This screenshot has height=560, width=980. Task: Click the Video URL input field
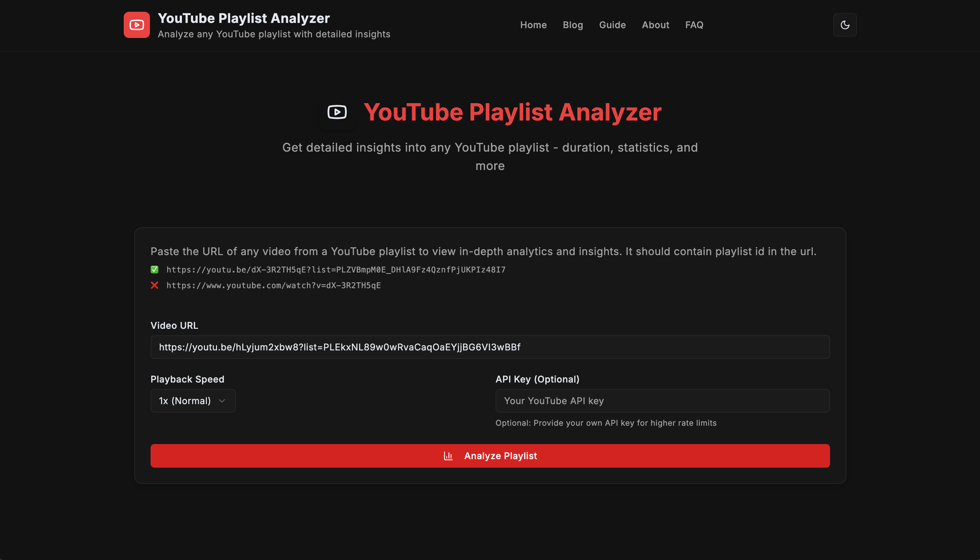coord(490,347)
